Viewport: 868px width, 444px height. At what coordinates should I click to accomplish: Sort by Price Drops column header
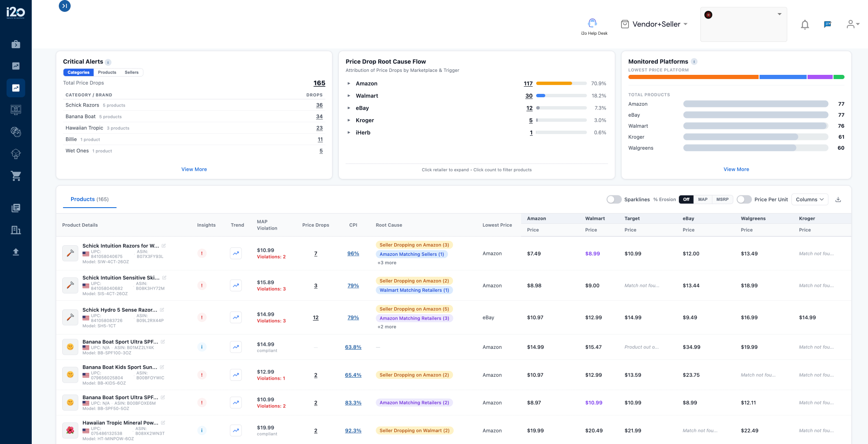[316, 225]
